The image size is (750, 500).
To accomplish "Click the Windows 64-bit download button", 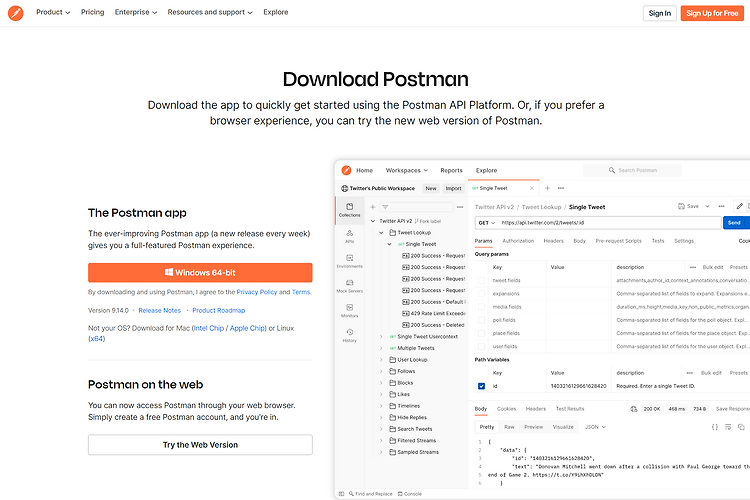I will pyautogui.click(x=200, y=273).
